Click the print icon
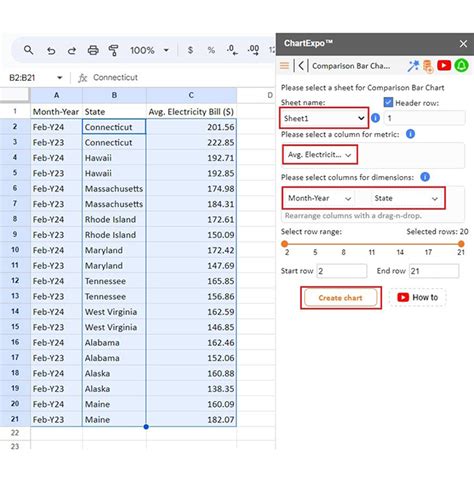This screenshot has height=482, width=474. pos(93,50)
